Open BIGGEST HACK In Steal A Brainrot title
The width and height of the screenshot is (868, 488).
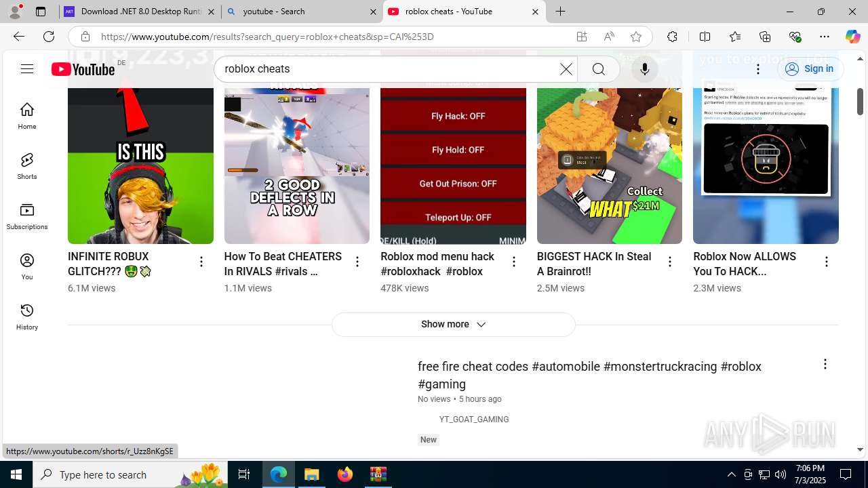coord(594,264)
